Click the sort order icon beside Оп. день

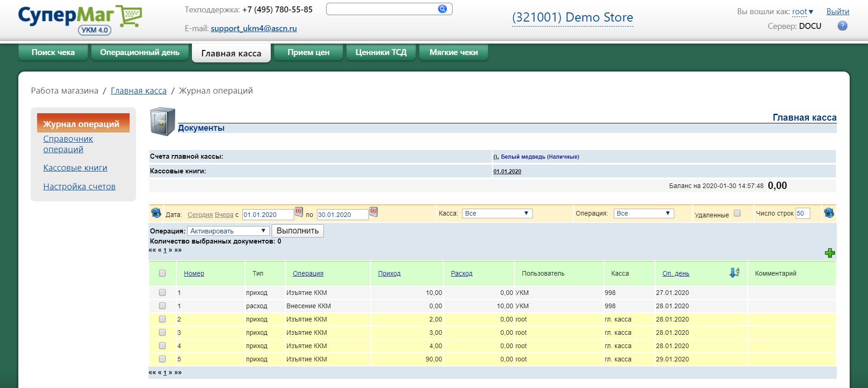734,272
